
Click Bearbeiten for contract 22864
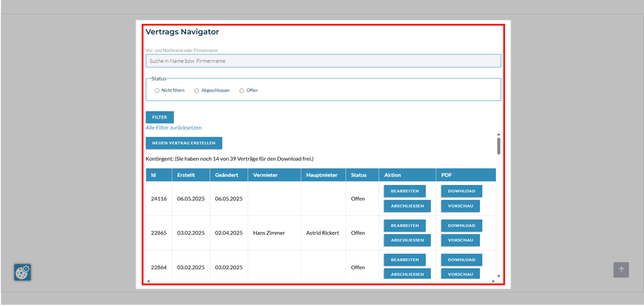click(404, 260)
